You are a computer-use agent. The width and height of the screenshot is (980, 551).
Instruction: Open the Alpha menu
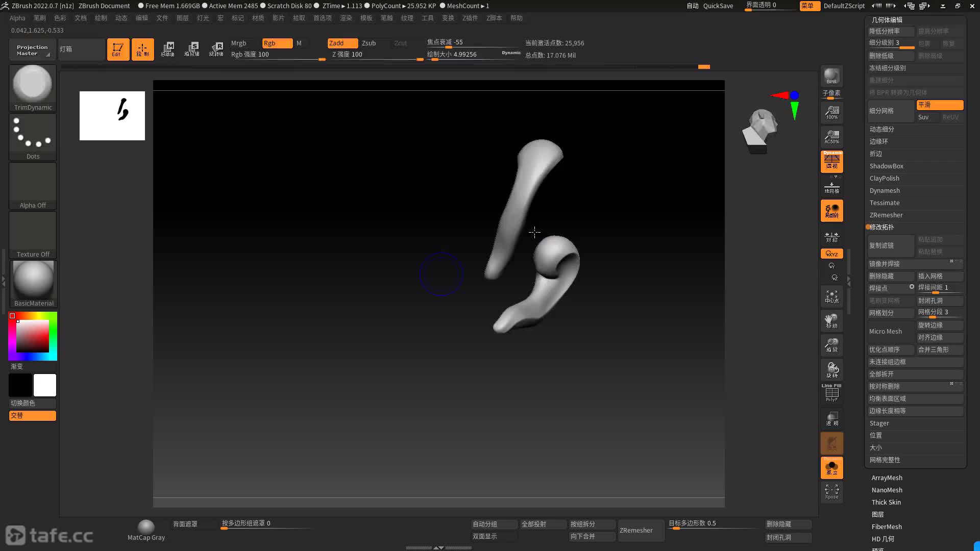17,18
